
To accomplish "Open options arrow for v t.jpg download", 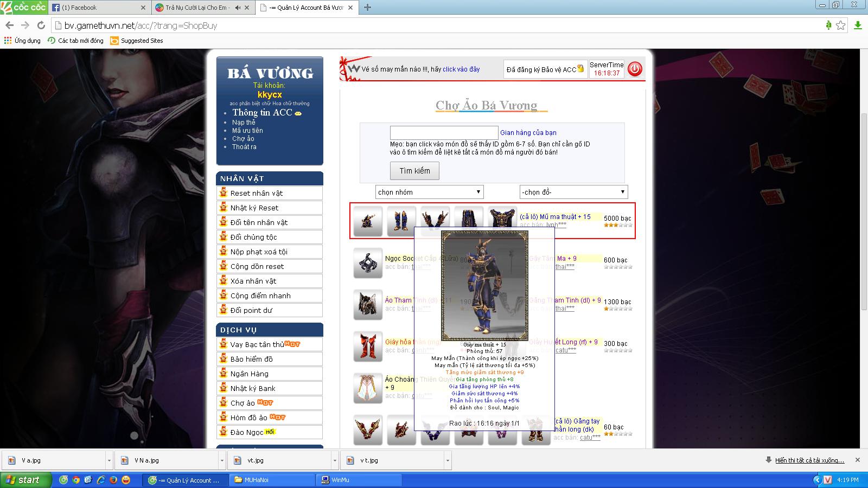I will click(x=448, y=460).
